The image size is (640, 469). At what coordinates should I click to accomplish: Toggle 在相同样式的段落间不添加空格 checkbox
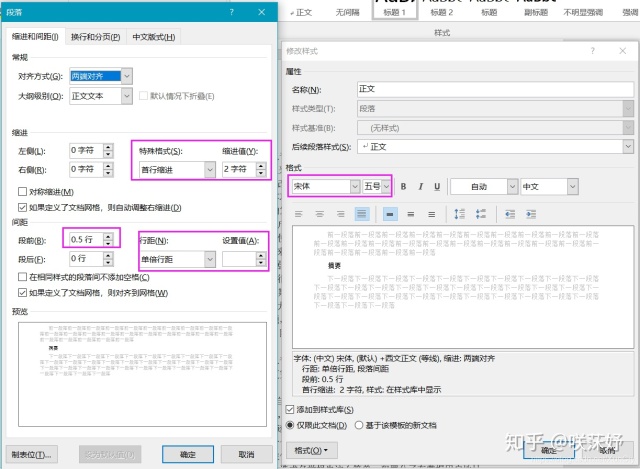point(22,277)
